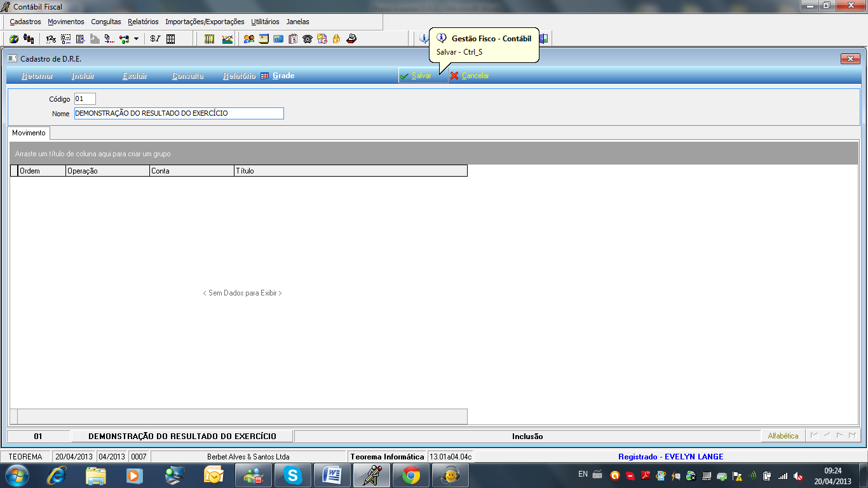
Task: Click the documents with clock icon
Action: pos(322,39)
